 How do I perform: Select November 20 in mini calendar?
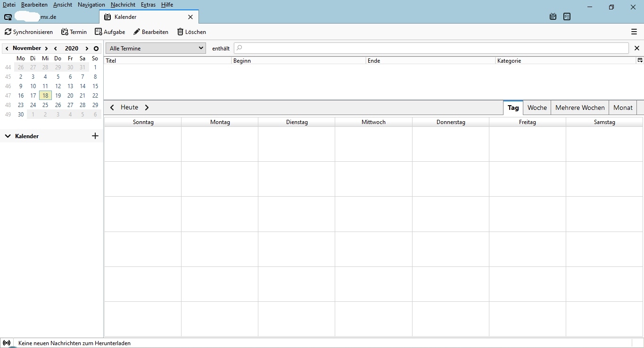(70, 96)
